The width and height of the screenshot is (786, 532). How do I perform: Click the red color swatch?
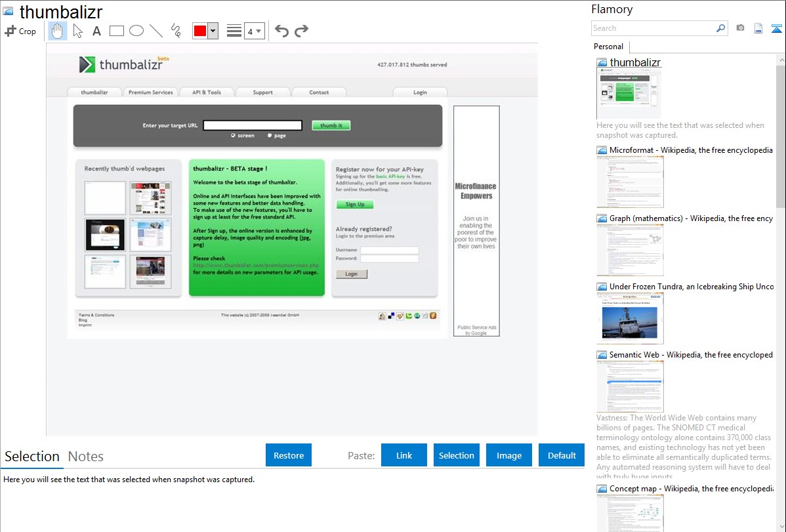(x=200, y=31)
